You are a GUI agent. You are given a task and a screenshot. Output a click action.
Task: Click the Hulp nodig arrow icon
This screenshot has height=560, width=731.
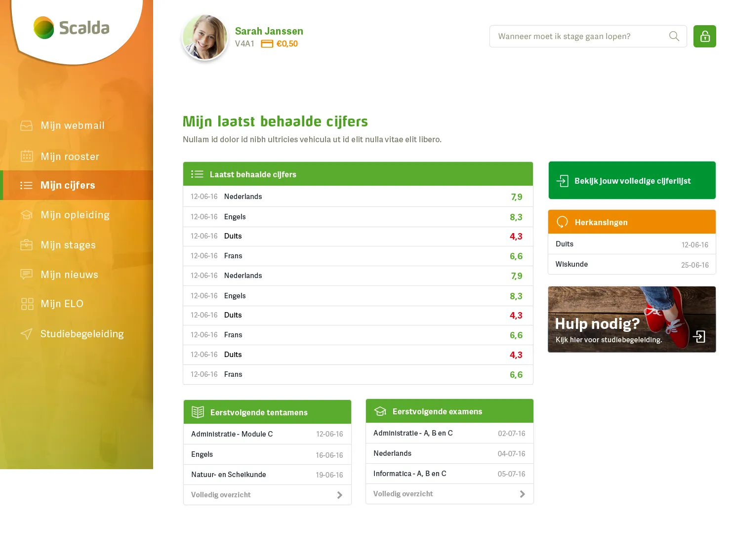coord(699,337)
